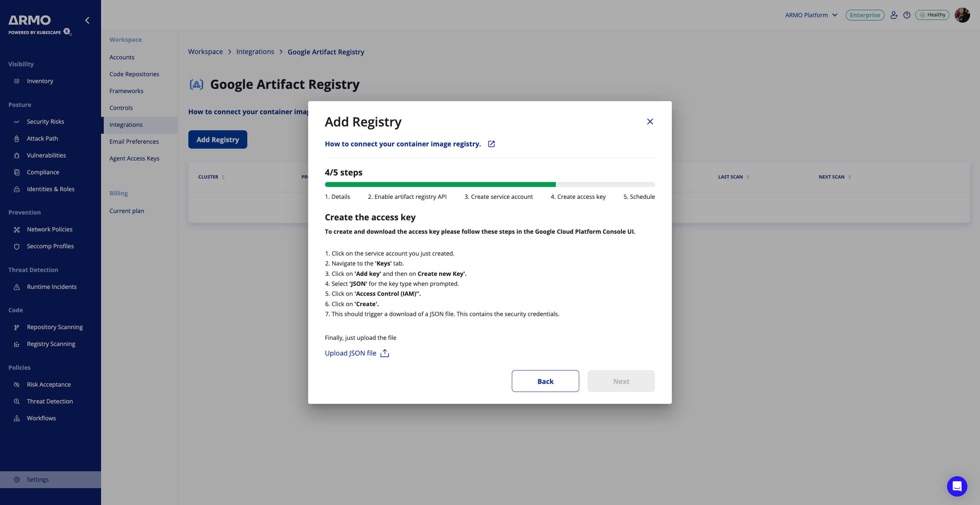
Task: Click the upload icon next to Upload JSON file
Action: point(385,353)
